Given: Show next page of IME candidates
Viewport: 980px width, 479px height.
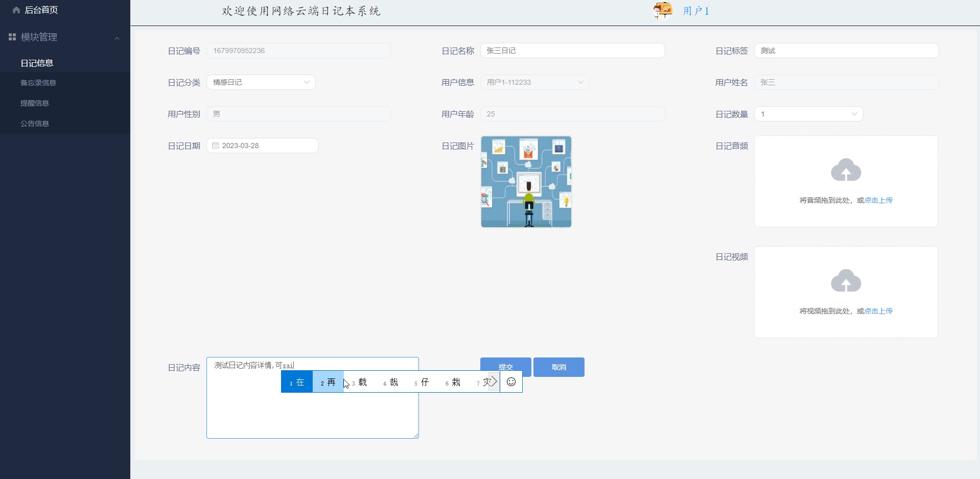Looking at the screenshot, I should 494,381.
